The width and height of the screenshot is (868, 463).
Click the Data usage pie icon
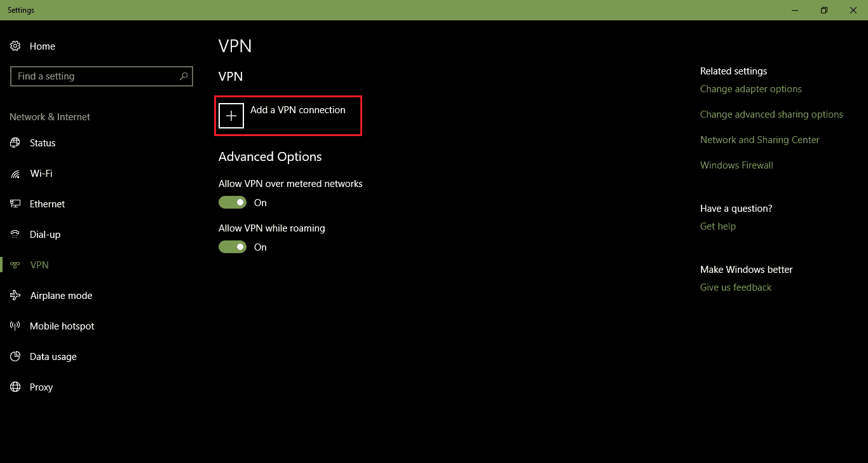(x=15, y=357)
